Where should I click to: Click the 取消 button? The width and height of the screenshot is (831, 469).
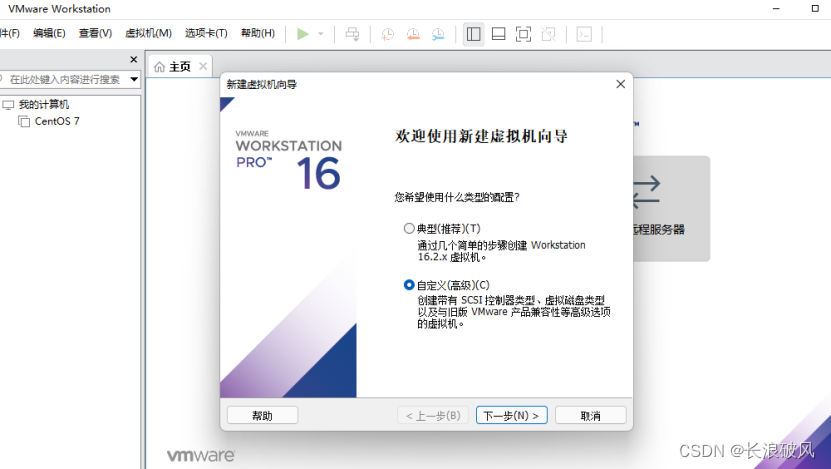(x=590, y=415)
